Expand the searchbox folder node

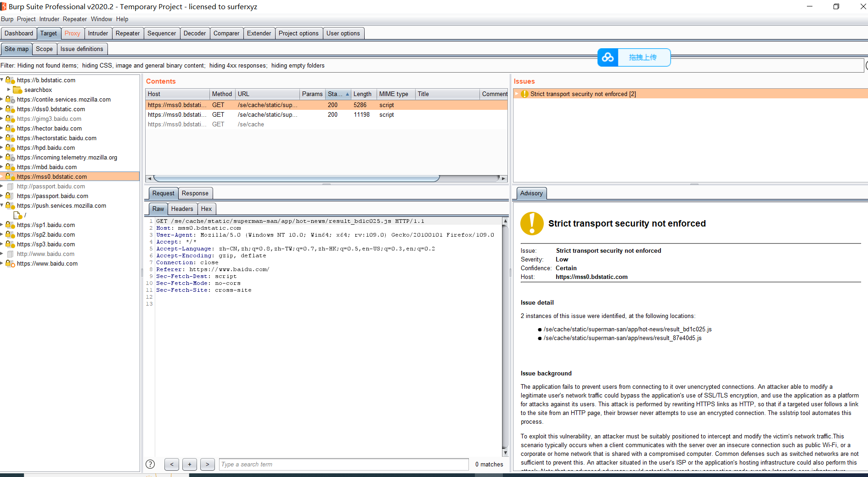click(x=9, y=90)
